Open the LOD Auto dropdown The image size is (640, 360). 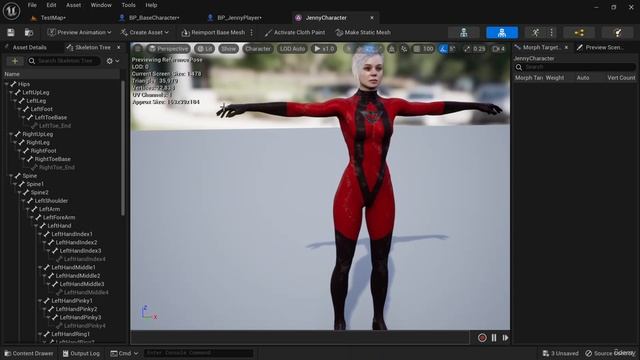[x=292, y=49]
